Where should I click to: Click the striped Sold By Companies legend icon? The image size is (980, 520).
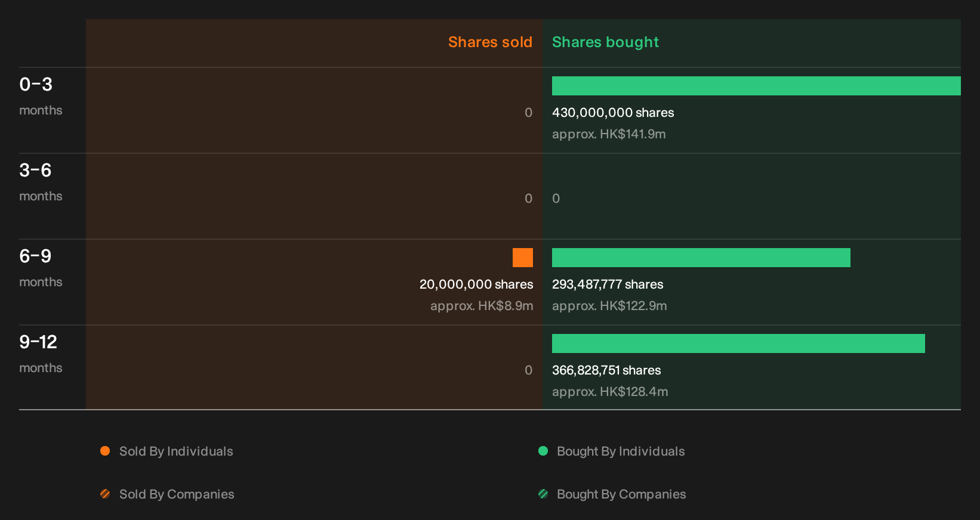point(105,494)
